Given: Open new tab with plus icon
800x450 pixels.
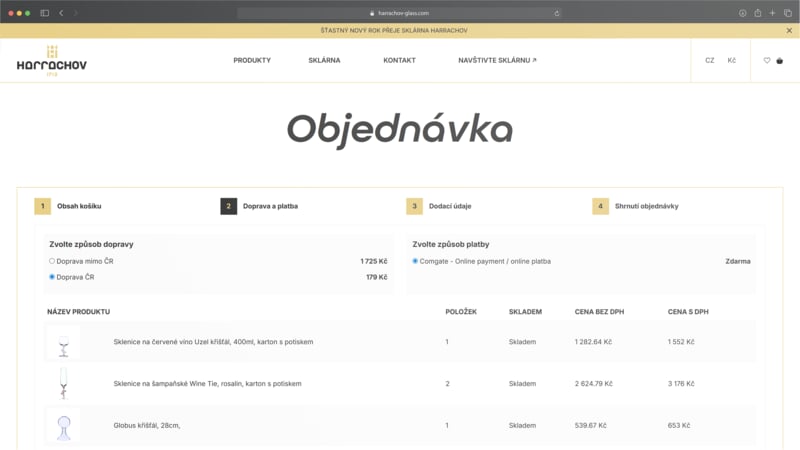Looking at the screenshot, I should click(773, 13).
